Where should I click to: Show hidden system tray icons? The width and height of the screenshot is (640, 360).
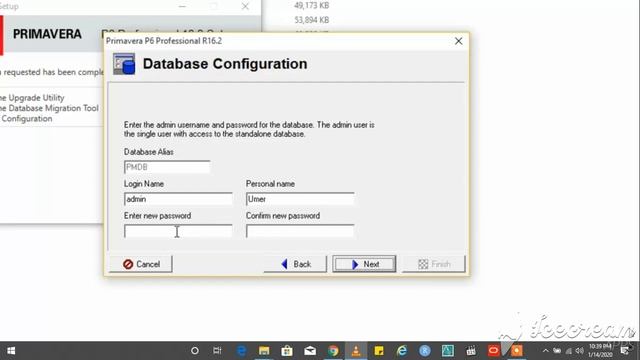click(x=546, y=351)
